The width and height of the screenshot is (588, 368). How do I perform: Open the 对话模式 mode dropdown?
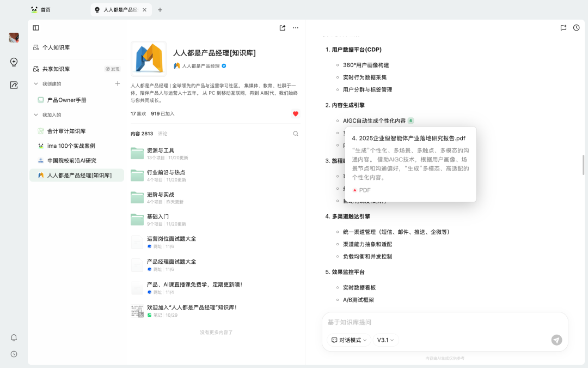click(x=349, y=340)
